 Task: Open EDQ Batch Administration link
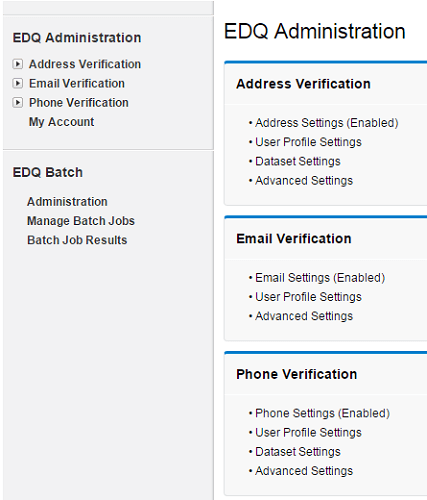67,202
